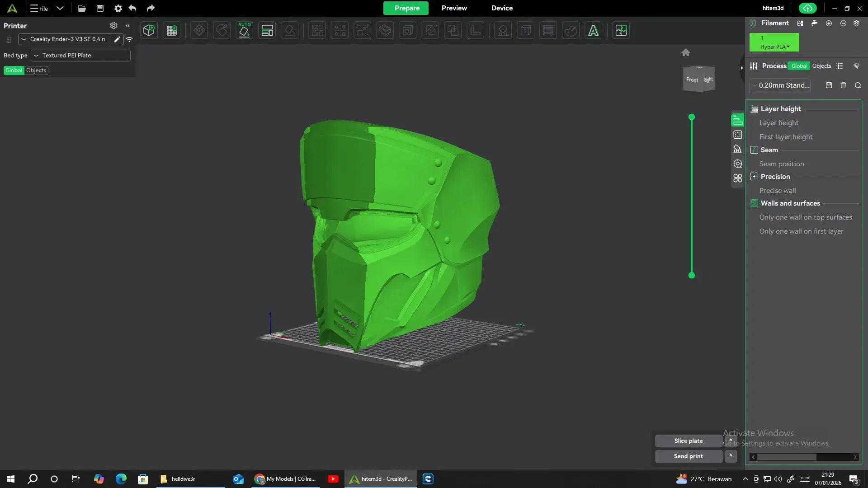868x488 pixels.
Task: Select the Move tool icon
Action: tap(199, 30)
